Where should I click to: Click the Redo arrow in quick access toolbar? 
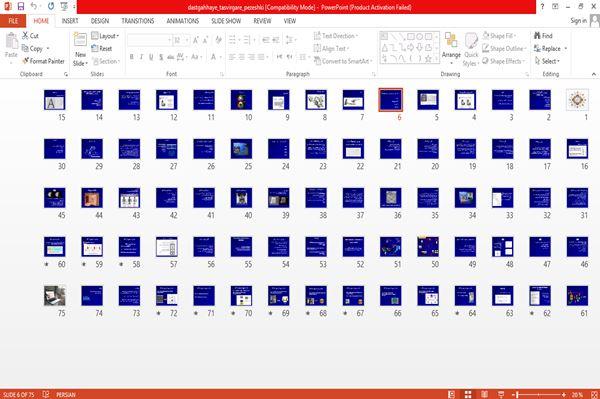51,6
